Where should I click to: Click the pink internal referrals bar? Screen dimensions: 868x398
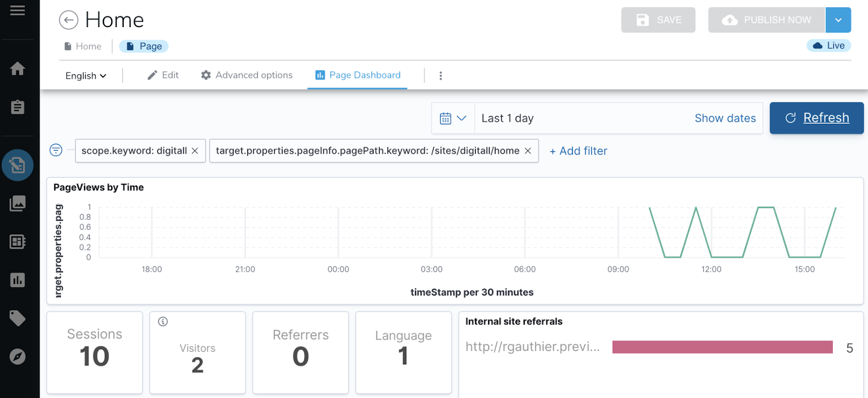click(x=722, y=347)
